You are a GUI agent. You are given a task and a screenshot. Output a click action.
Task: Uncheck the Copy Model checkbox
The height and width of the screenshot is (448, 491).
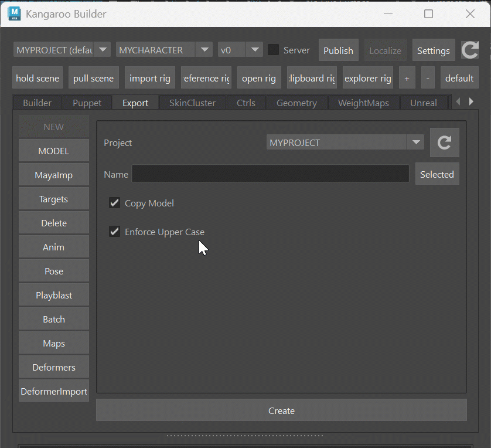115,203
